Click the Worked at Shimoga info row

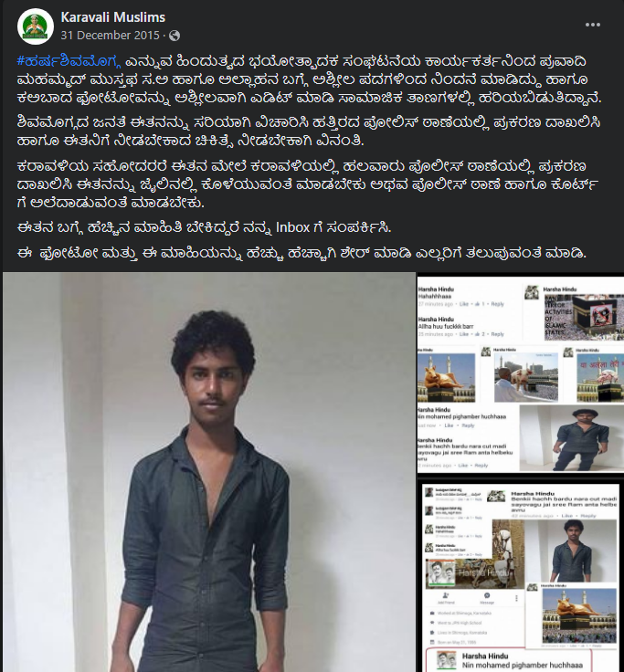pos(460,614)
